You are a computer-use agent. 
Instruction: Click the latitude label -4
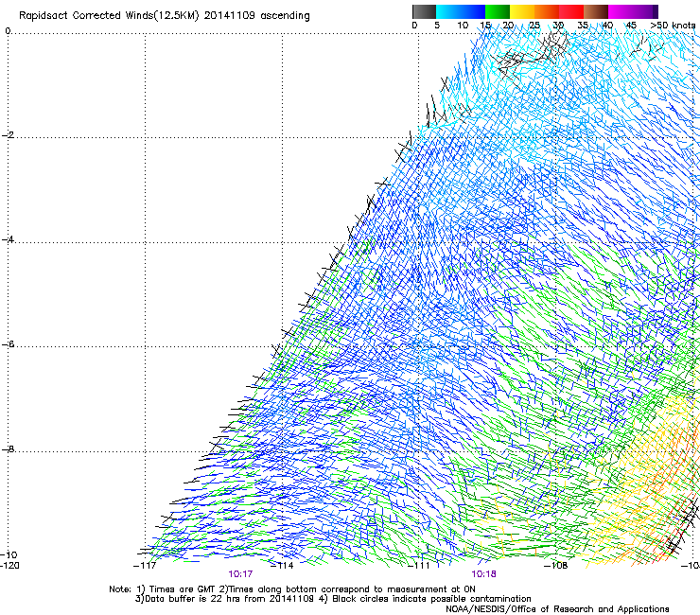point(8,239)
